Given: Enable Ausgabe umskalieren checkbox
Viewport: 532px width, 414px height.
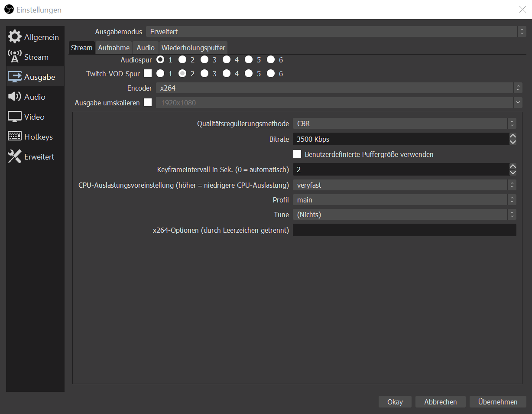Looking at the screenshot, I should 148,102.
